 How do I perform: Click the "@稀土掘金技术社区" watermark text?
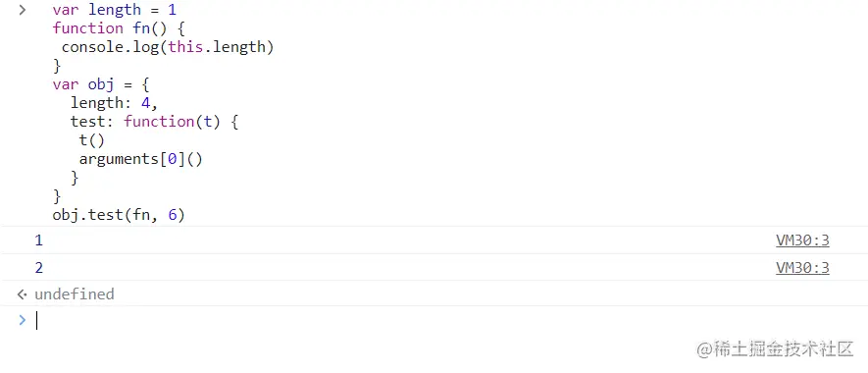(x=776, y=349)
